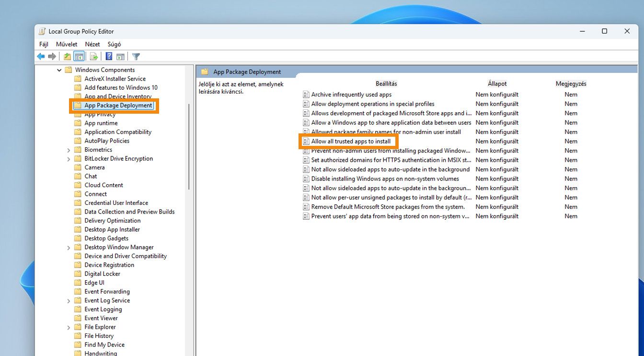Open the Művelet menu
The height and width of the screenshot is (356, 644).
(67, 44)
